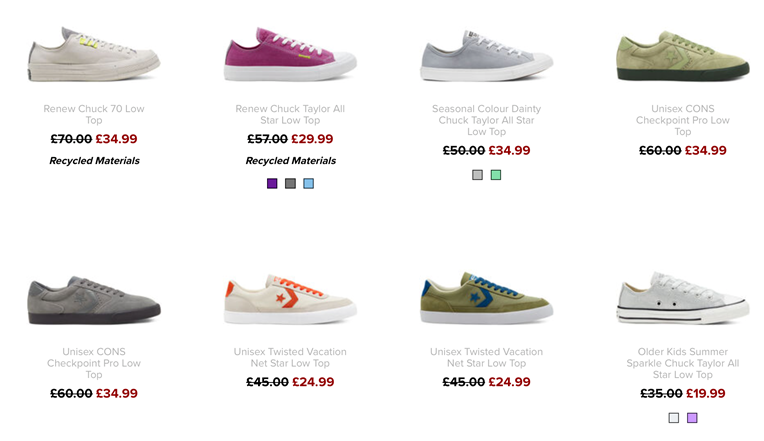
Task: Open the cream and orange Net Star shoe image
Action: 290,299
